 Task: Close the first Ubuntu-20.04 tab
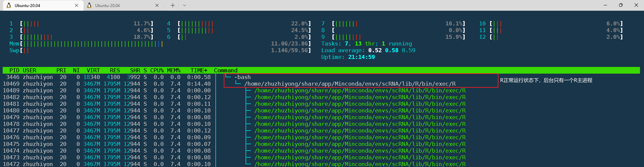pos(76,5)
